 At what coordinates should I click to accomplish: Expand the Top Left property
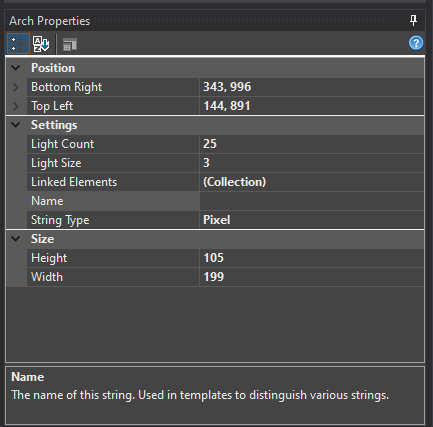coord(16,106)
